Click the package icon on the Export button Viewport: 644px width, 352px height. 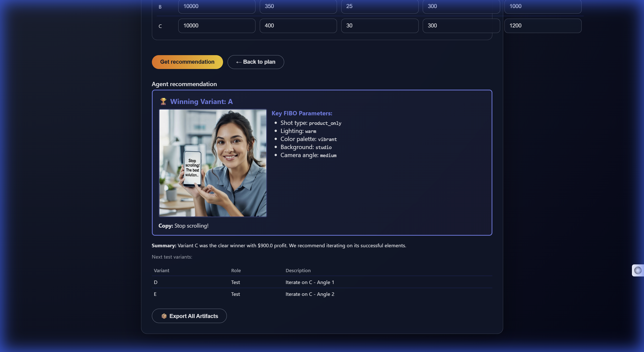(x=164, y=316)
